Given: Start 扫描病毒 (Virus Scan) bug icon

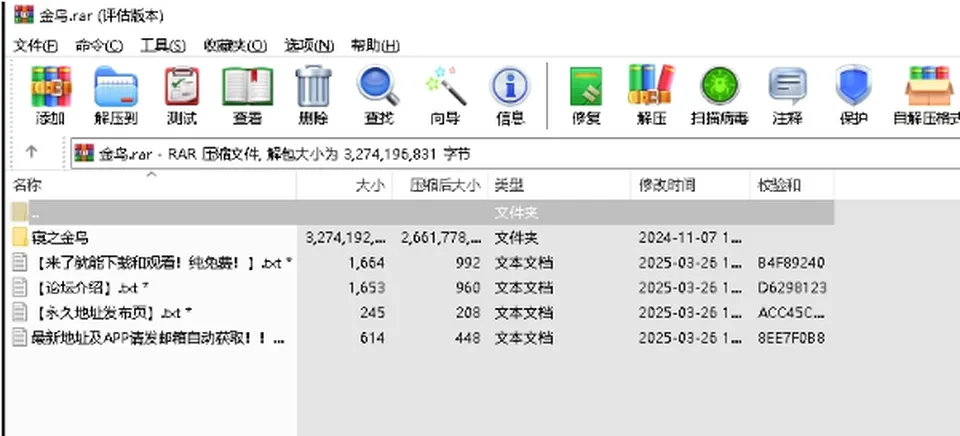Looking at the screenshot, I should [x=719, y=86].
